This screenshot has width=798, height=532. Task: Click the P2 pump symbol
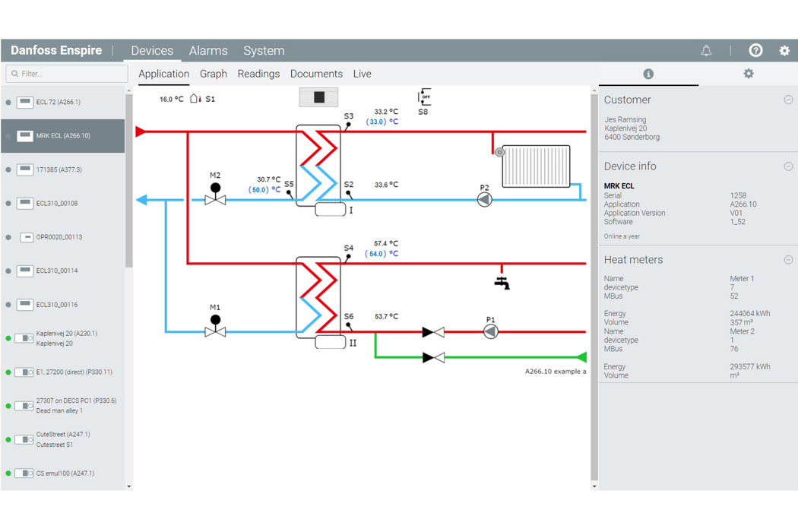tap(484, 200)
